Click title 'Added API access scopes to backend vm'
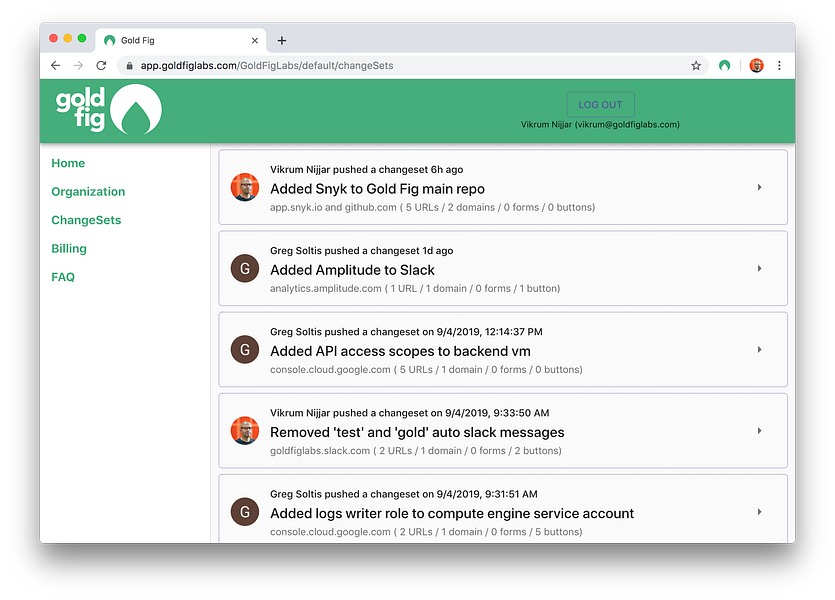 coord(400,351)
